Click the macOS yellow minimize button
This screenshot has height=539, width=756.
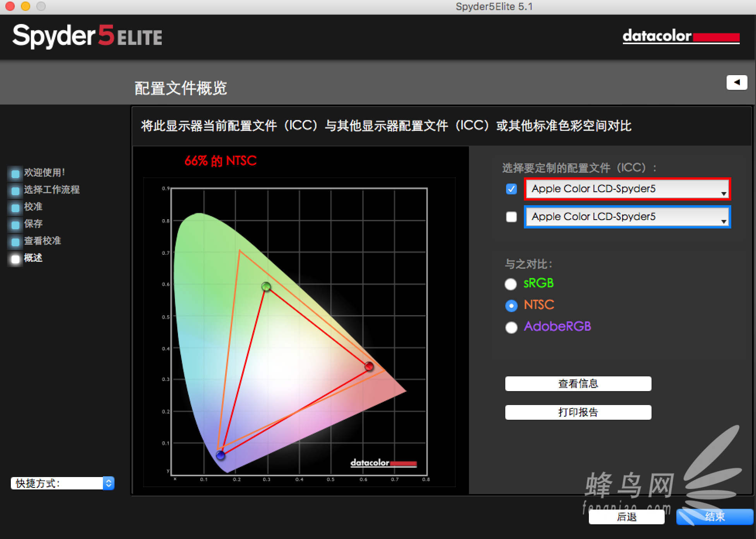point(26,6)
